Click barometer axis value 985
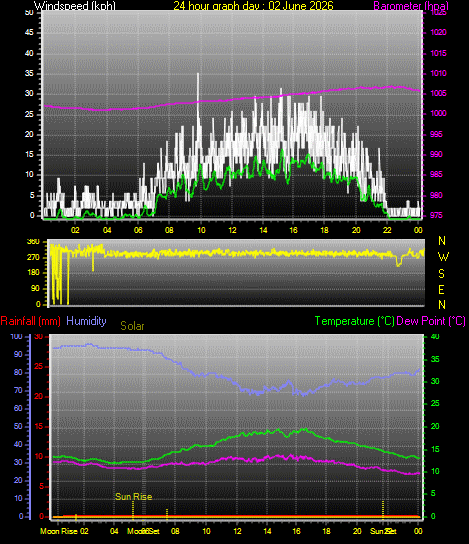 436,175
